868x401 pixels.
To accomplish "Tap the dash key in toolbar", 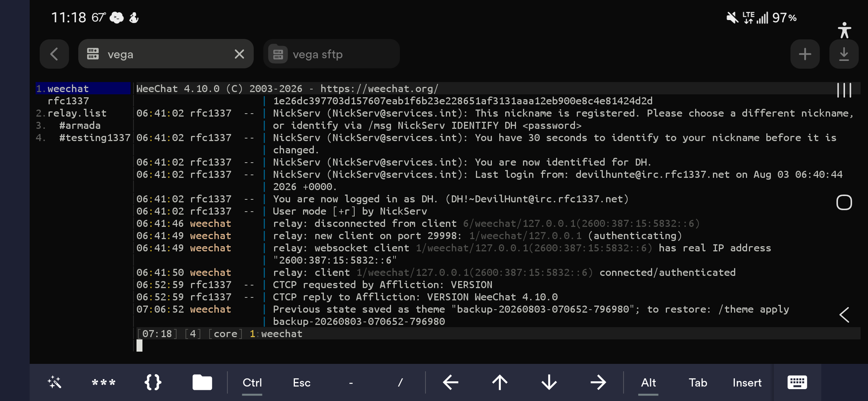I will (x=351, y=382).
